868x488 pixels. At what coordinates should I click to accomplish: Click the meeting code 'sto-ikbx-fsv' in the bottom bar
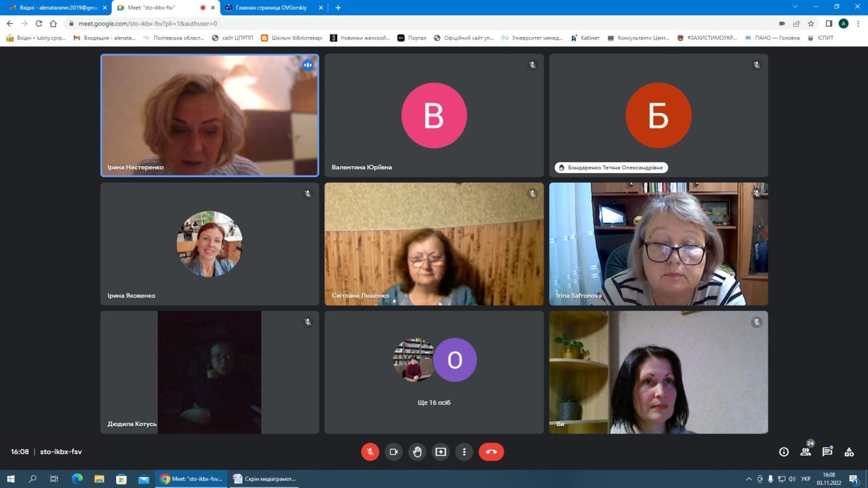click(x=61, y=452)
